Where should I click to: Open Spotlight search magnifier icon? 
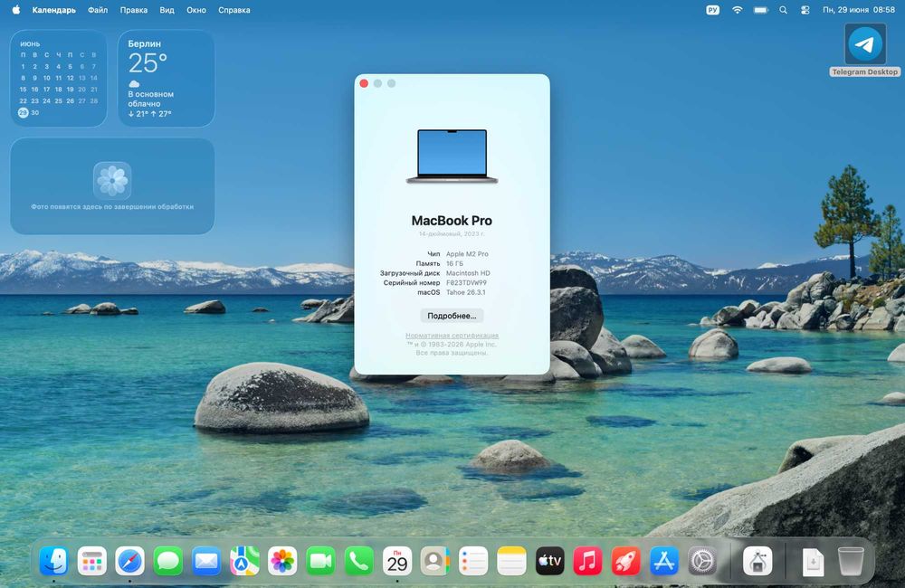(783, 10)
